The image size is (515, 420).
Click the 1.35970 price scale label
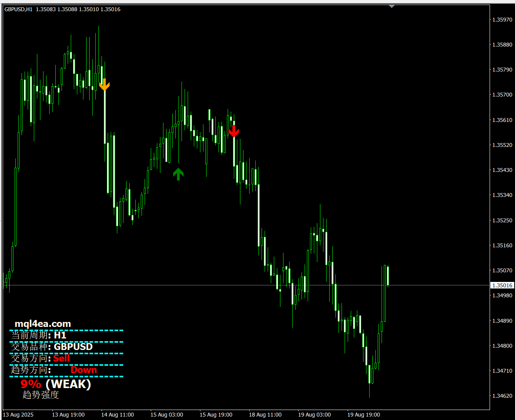coord(502,20)
